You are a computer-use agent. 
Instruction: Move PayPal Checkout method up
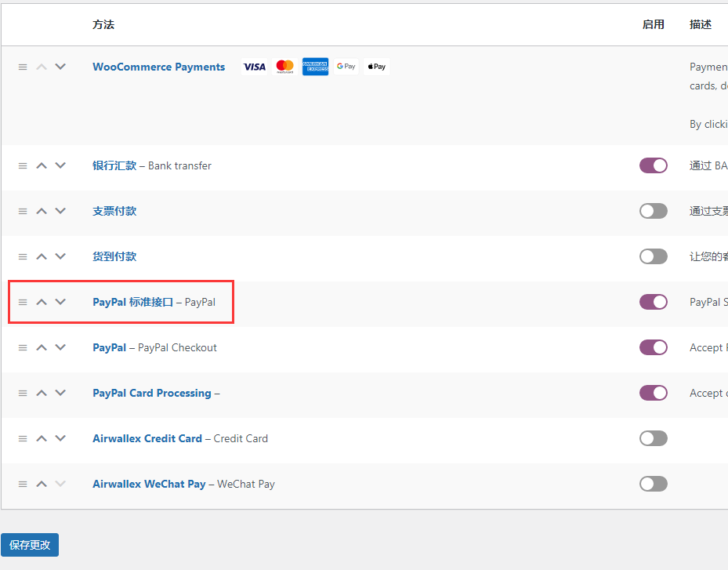[42, 347]
